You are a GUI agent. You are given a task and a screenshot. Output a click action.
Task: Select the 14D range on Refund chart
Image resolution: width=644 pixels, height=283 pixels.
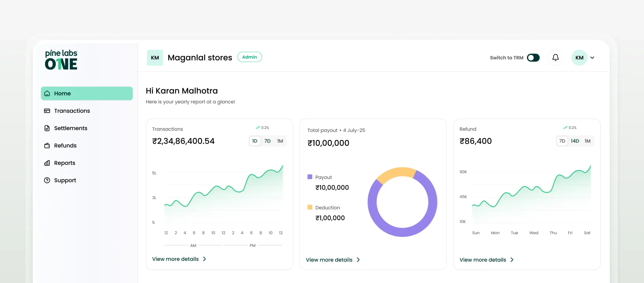(575, 141)
